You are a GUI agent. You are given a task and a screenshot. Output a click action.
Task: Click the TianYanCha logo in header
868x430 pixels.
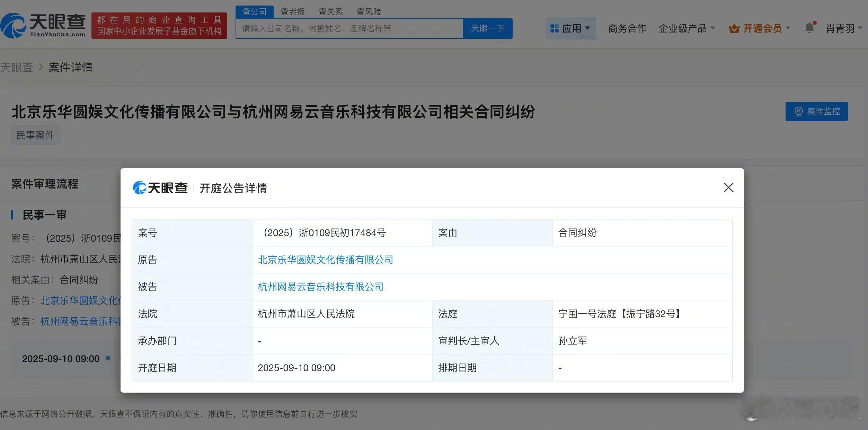[43, 25]
